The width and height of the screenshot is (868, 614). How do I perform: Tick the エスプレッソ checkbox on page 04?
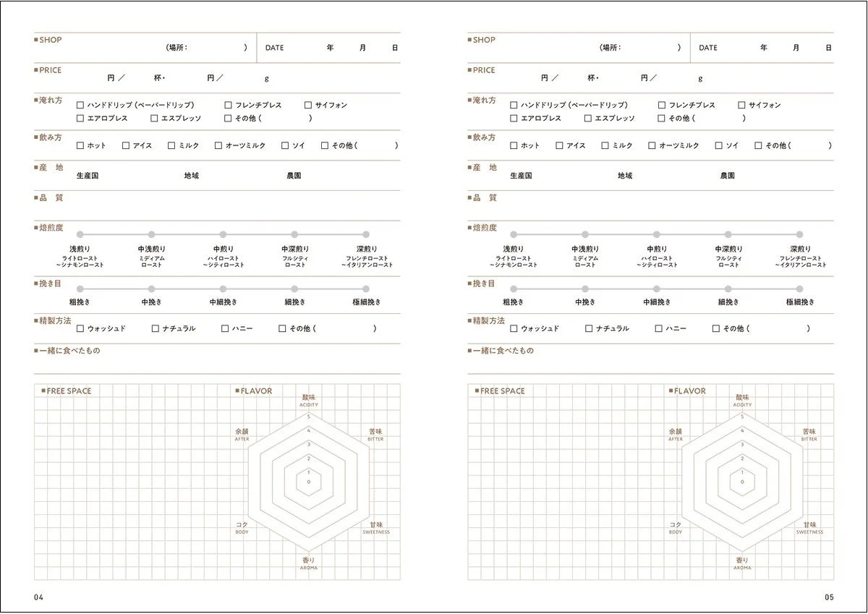(x=154, y=118)
